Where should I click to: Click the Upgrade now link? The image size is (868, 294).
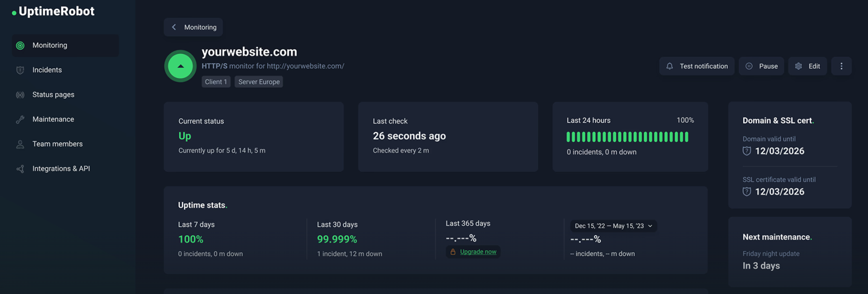478,252
